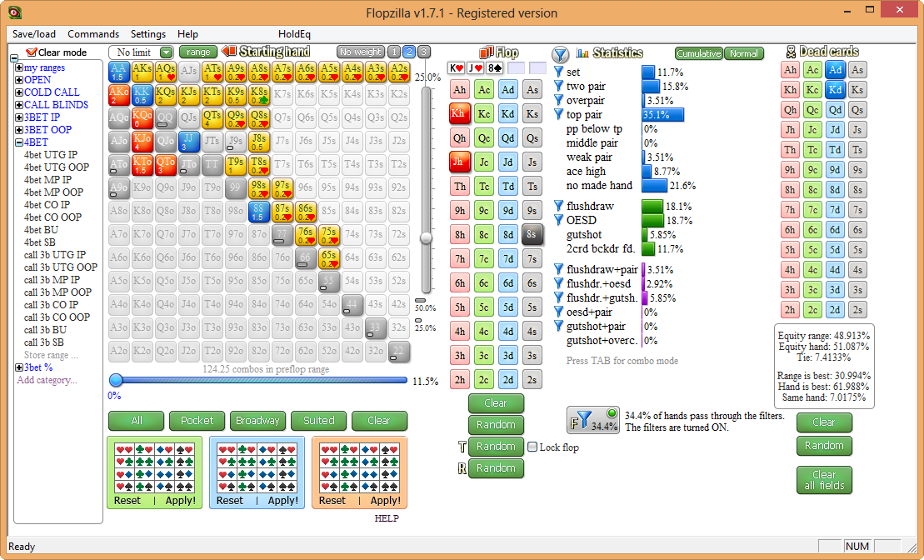Click the Kd card in Dead cards
924x560 pixels.
(835, 90)
